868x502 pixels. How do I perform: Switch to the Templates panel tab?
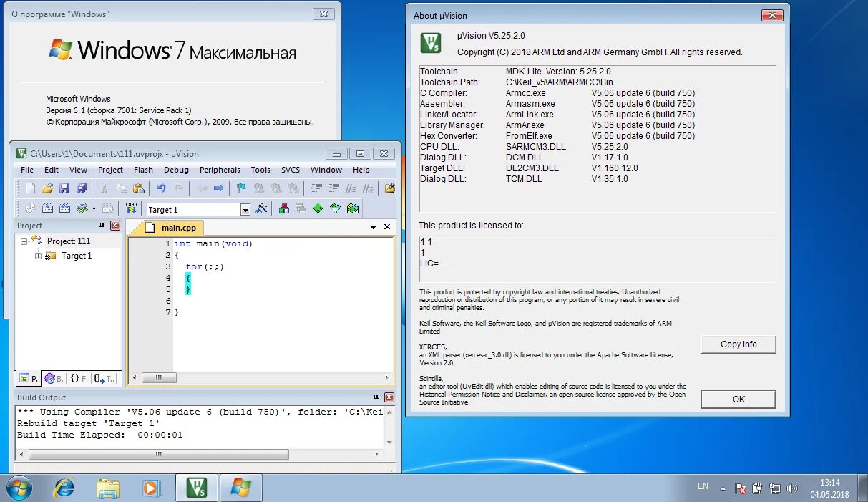[x=104, y=378]
